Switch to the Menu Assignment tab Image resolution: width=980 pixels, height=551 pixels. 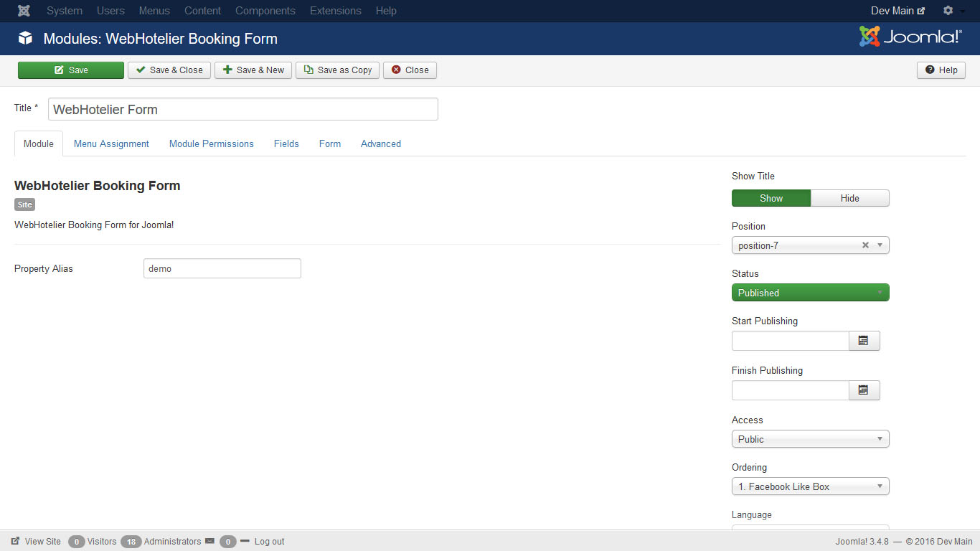(x=111, y=143)
